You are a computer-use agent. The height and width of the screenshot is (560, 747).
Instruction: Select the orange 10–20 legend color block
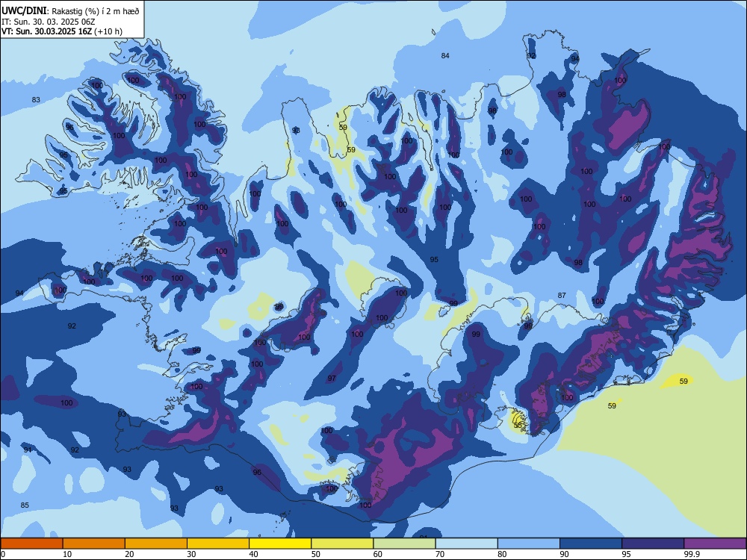point(94,544)
